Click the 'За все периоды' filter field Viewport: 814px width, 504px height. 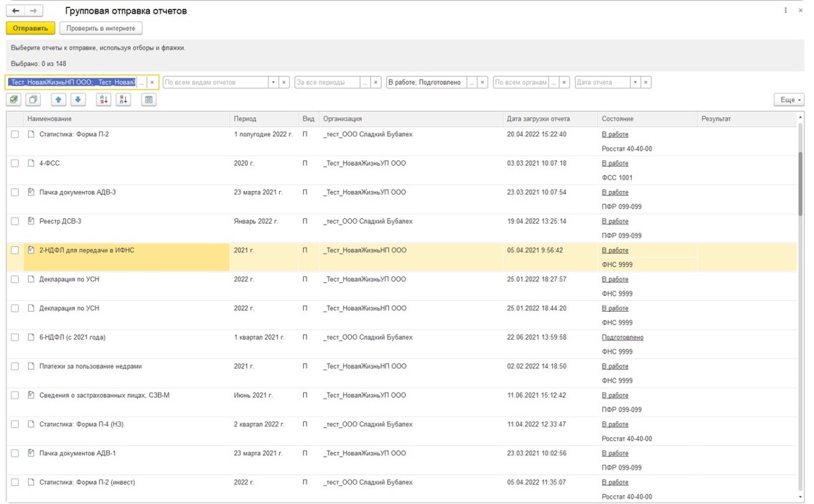pyautogui.click(x=327, y=82)
